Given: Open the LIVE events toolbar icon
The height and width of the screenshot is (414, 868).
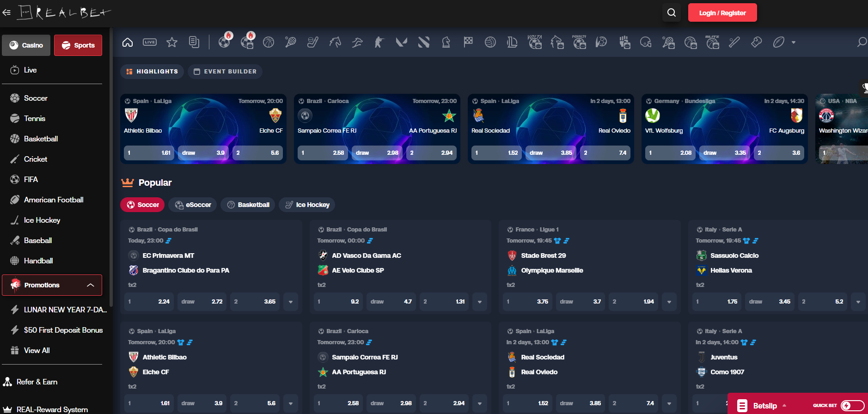Looking at the screenshot, I should click(150, 43).
